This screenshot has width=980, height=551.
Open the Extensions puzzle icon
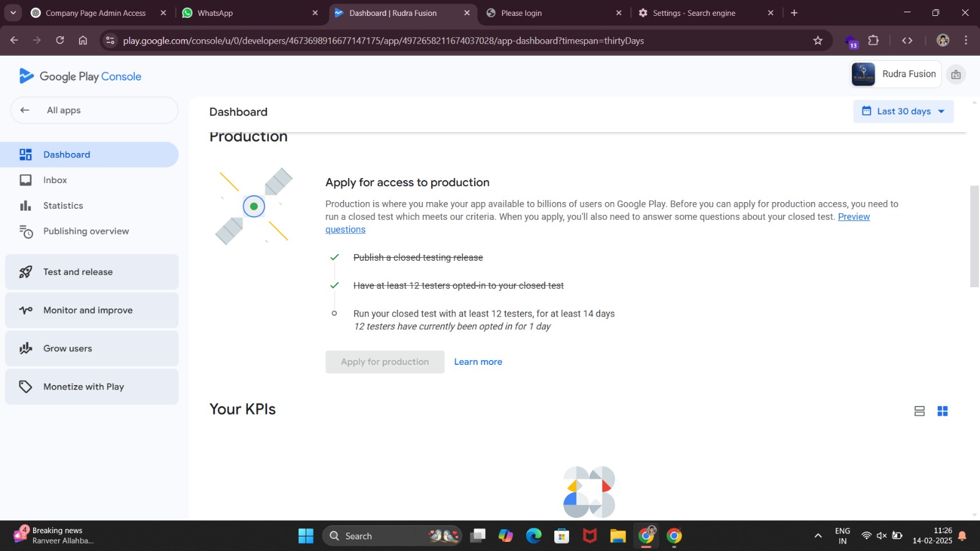click(x=874, y=40)
